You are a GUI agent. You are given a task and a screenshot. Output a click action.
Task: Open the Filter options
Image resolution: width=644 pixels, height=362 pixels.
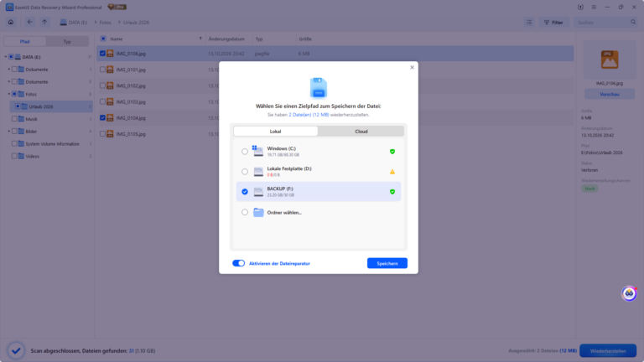point(553,22)
